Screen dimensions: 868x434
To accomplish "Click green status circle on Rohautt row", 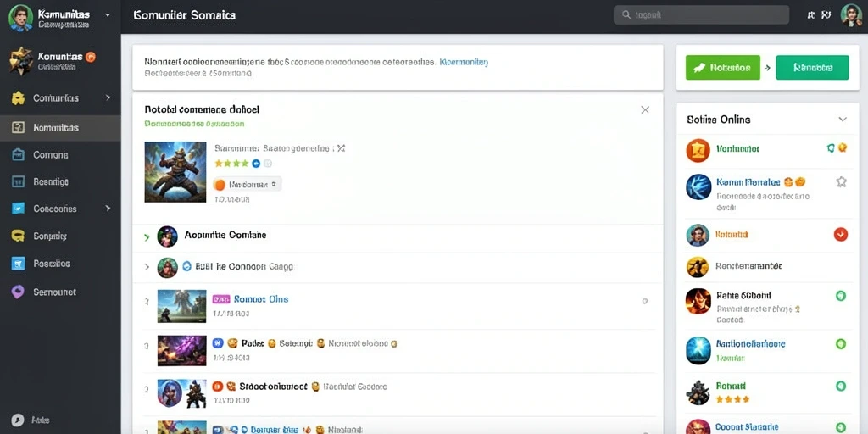I will [x=841, y=386].
